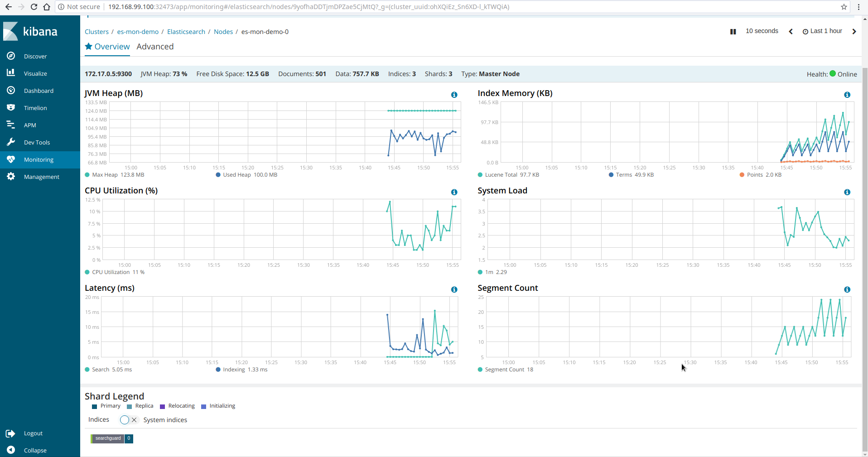This screenshot has width=868, height=457.
Task: Pause the 10 seconds auto-refresh
Action: tap(733, 31)
